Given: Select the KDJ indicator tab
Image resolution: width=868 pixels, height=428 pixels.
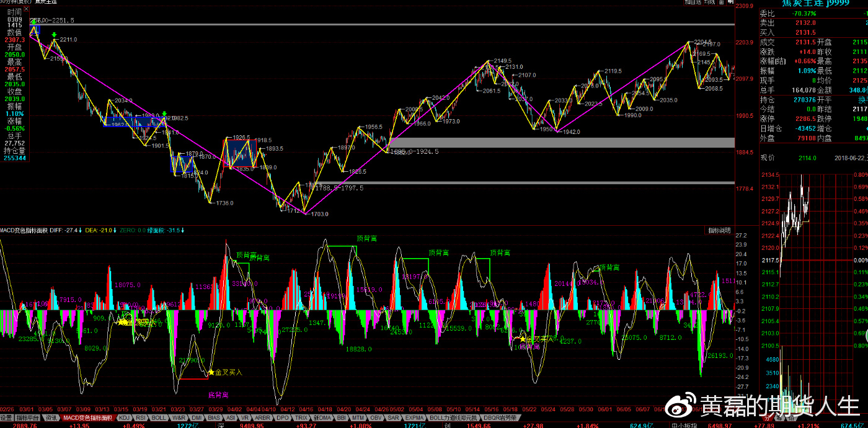Looking at the screenshot, I should (125, 418).
